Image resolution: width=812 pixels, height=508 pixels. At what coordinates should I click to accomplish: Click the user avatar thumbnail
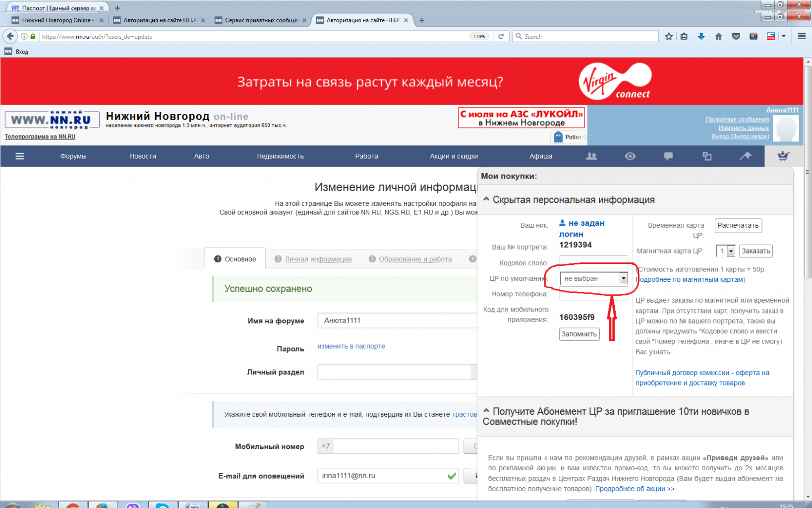786,128
